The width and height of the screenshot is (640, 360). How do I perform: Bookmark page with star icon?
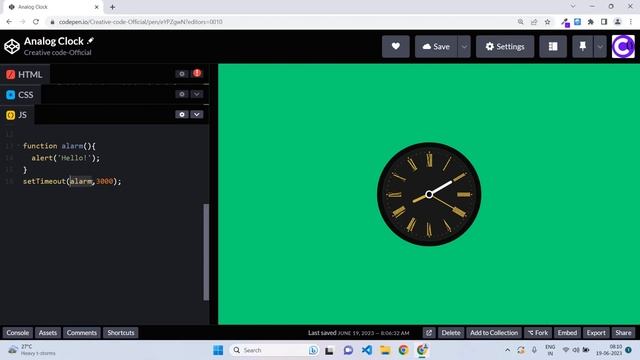(x=547, y=22)
